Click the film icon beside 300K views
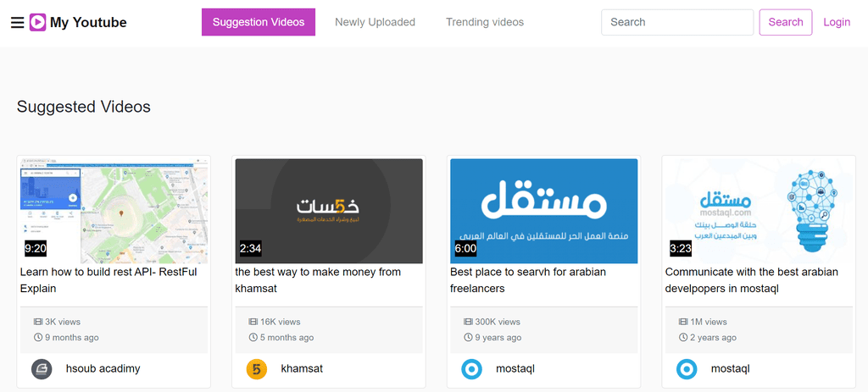 pyautogui.click(x=468, y=322)
